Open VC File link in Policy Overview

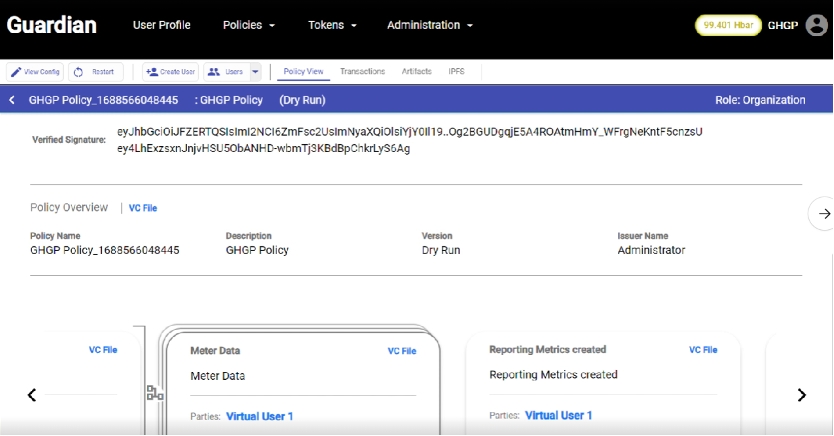pos(143,208)
